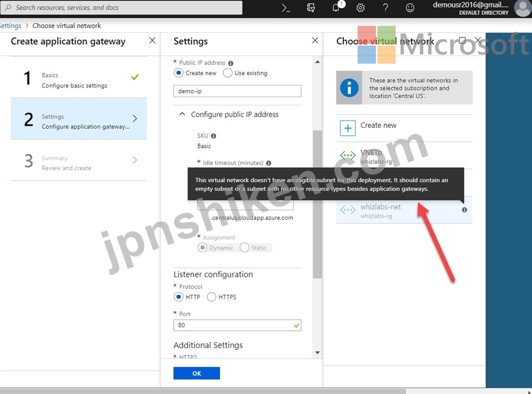Click the .centralus.cloudapp.azure.com suffix text

[x=252, y=218]
